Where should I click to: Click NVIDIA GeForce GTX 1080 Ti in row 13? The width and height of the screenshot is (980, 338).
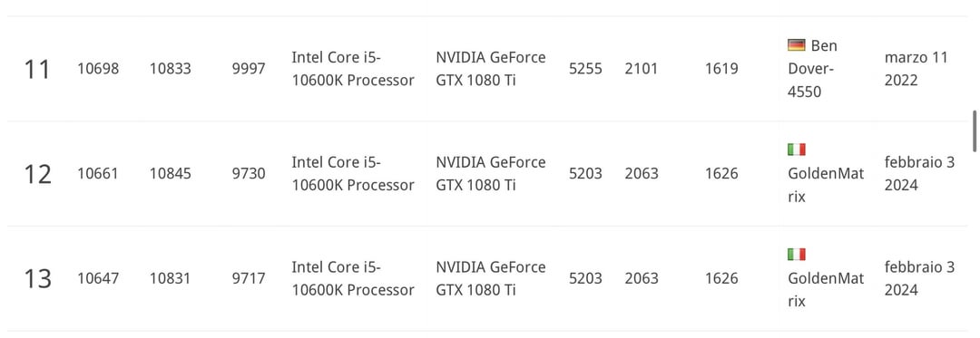491,278
